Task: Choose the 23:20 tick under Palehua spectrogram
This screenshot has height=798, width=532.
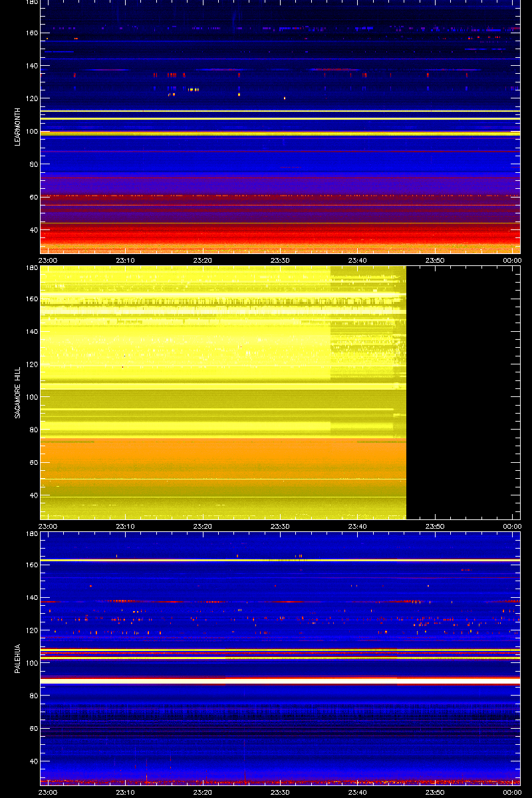Action: point(203,793)
